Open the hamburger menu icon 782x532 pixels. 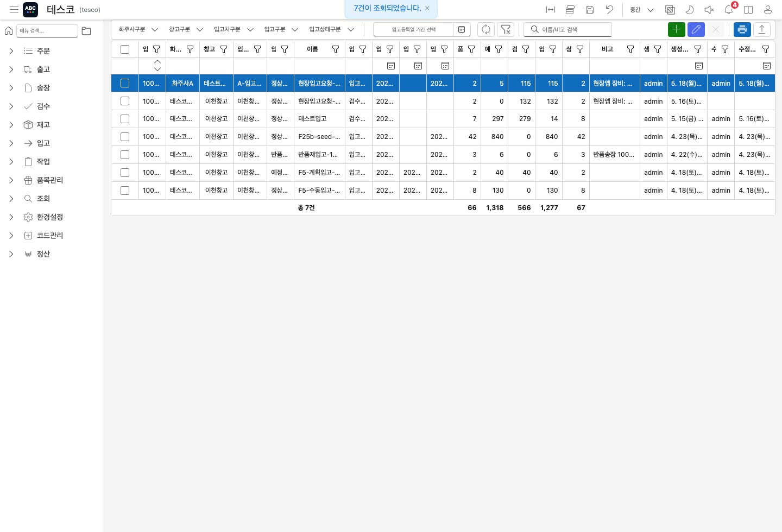14,9
